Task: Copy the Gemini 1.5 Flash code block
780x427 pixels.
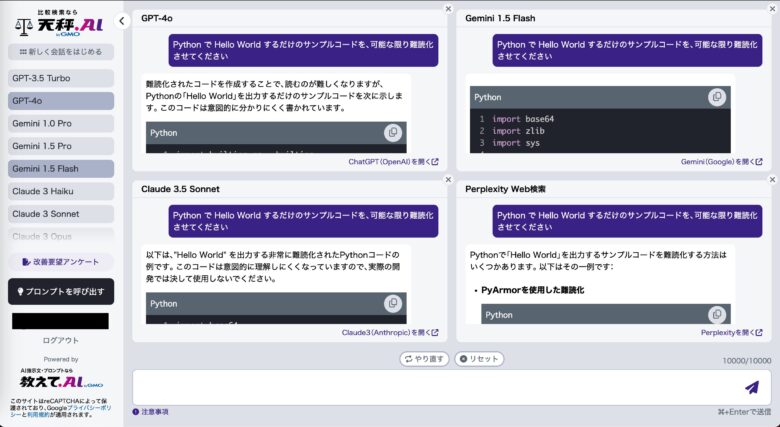Action: tap(716, 97)
